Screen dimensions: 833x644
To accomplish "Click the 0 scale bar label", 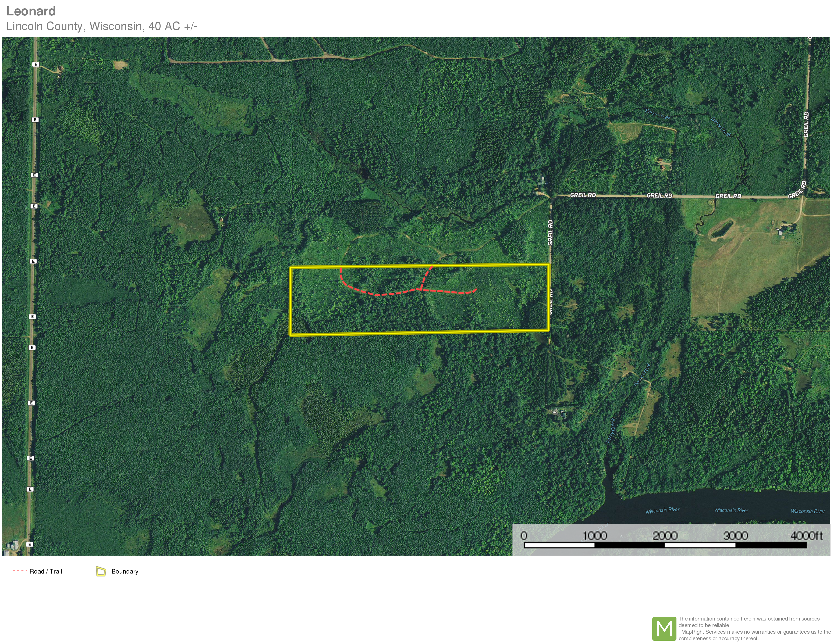I will click(524, 536).
